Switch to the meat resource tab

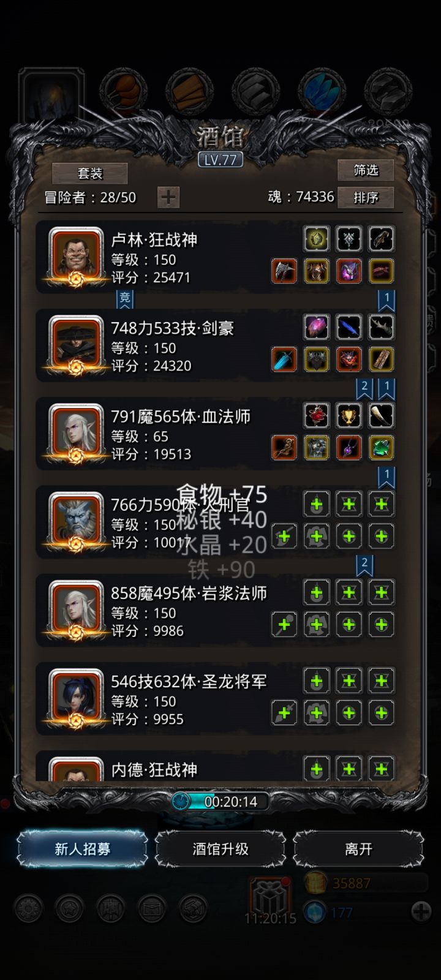[124, 91]
